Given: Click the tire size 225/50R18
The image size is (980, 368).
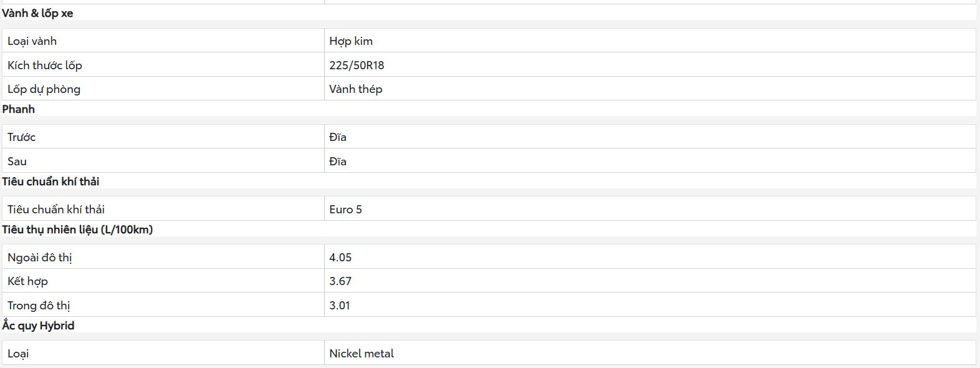Looking at the screenshot, I should (357, 65).
